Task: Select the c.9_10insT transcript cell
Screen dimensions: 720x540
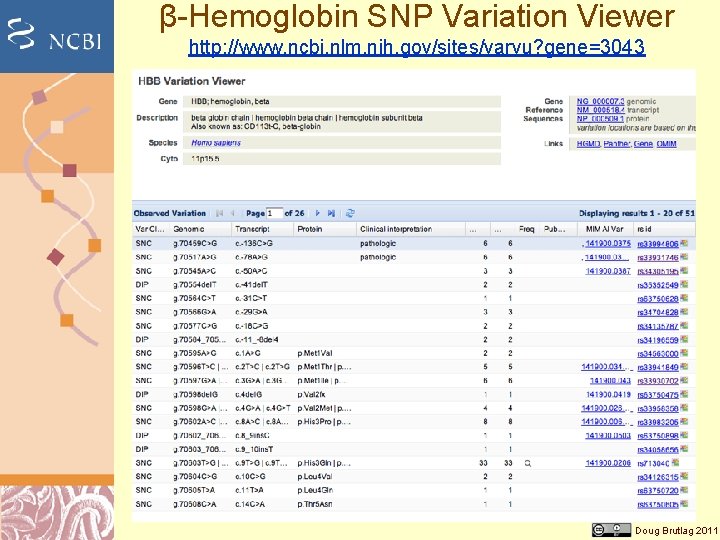Action: click(x=254, y=449)
